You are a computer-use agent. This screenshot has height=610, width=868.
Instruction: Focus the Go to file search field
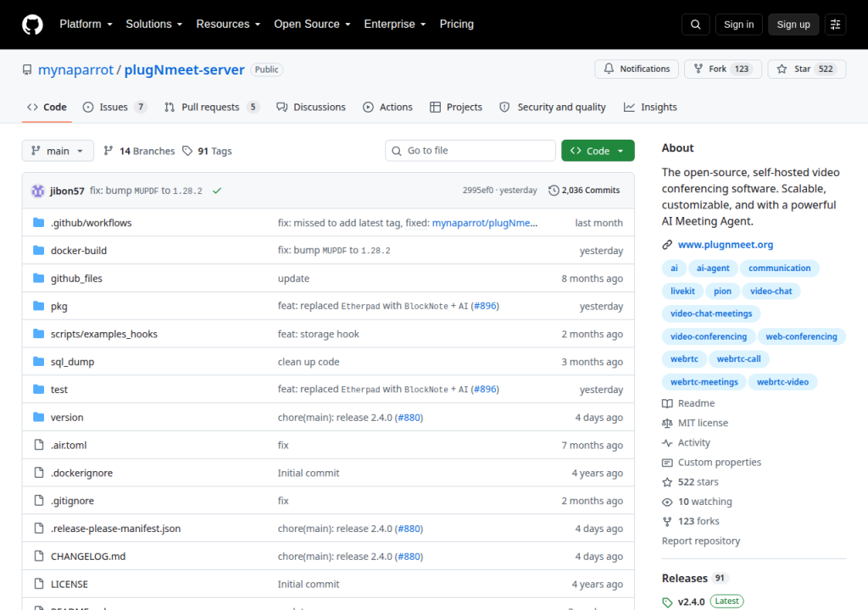point(470,151)
